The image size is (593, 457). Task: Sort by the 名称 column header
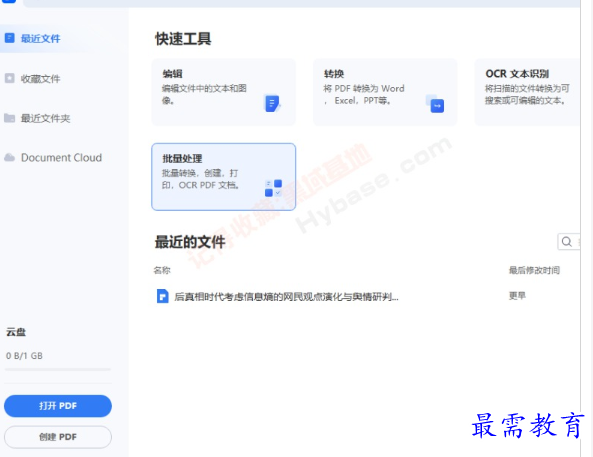click(162, 270)
